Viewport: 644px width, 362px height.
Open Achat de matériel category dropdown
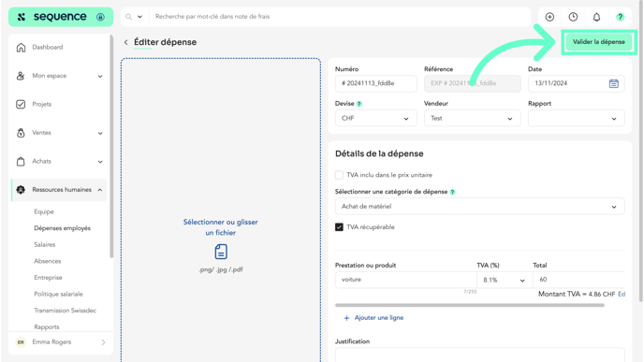click(479, 207)
